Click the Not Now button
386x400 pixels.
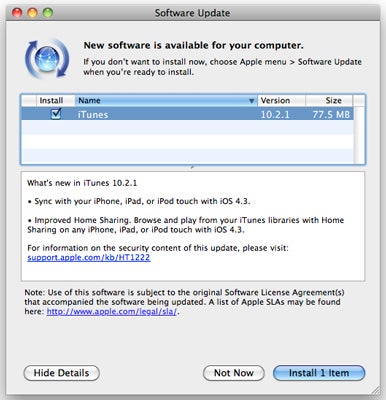point(234,373)
